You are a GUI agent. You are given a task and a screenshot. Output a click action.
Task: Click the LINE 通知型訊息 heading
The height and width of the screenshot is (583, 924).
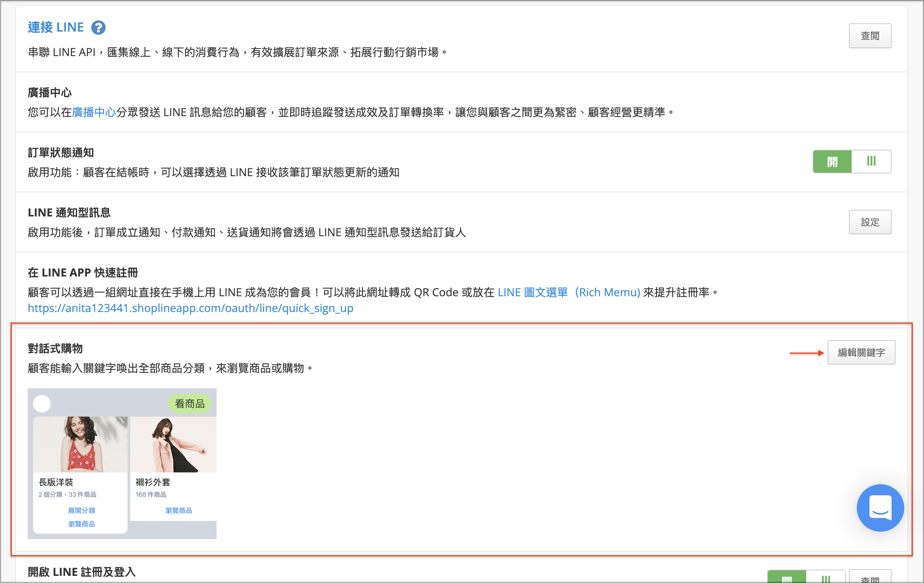[x=69, y=213]
